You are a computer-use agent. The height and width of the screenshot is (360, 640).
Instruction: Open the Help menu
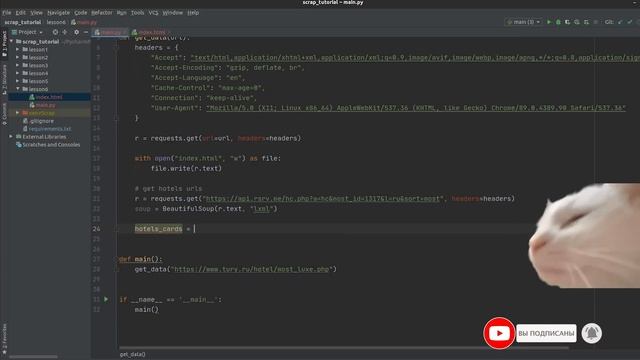pos(193,13)
